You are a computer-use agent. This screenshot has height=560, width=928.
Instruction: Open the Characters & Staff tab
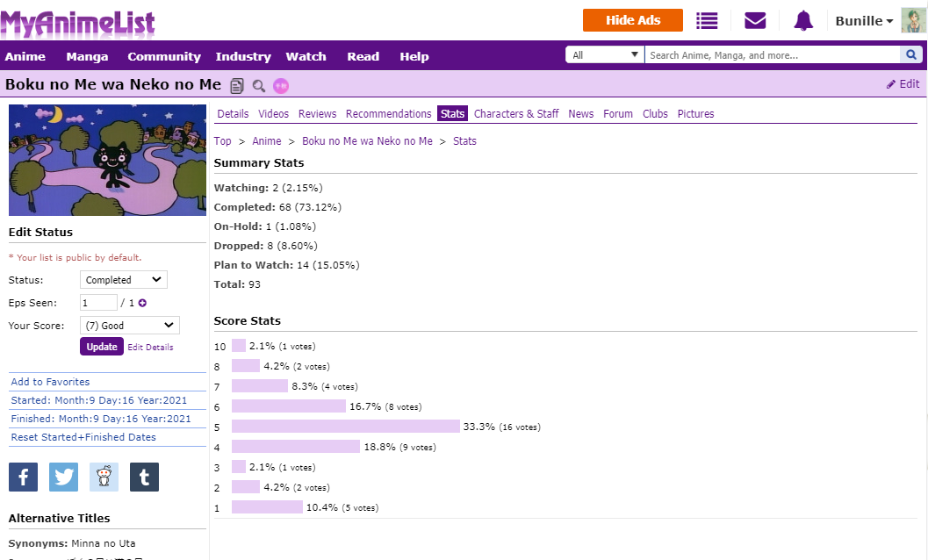[516, 114]
